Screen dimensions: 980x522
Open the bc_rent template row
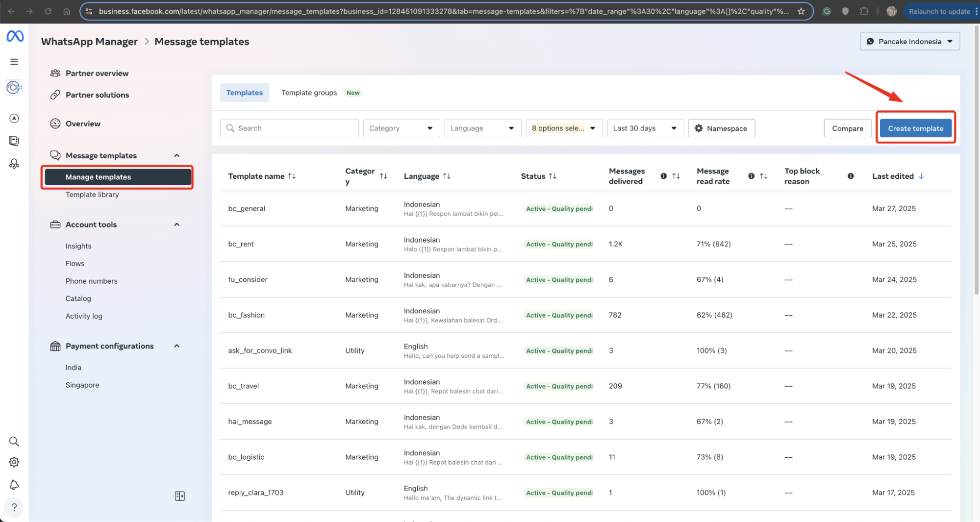click(x=586, y=244)
